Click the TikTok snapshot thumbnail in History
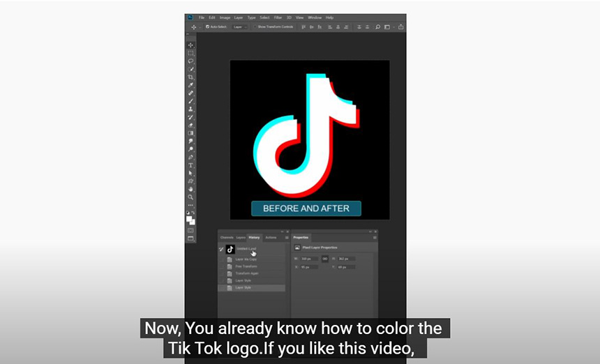 [230, 250]
